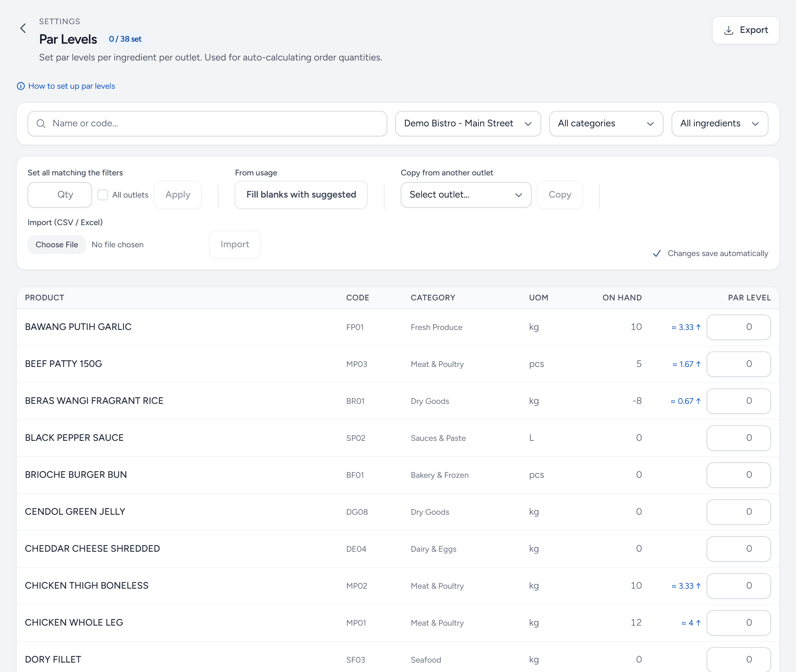The width and height of the screenshot is (796, 672).
Task: Click the Apply button
Action: pos(177,195)
